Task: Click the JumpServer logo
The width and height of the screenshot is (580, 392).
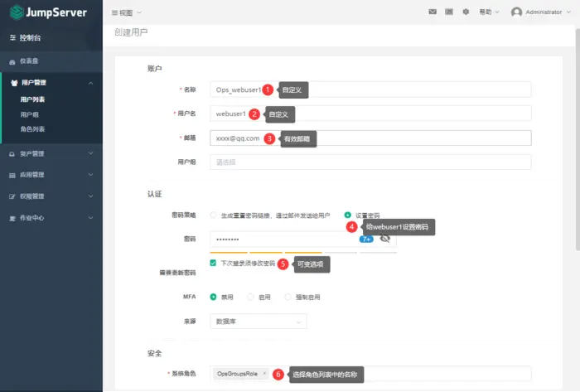Action: click(x=48, y=12)
